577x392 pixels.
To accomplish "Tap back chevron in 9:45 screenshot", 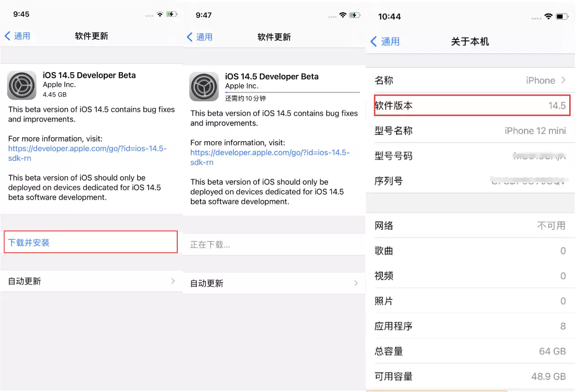I will (x=7, y=36).
